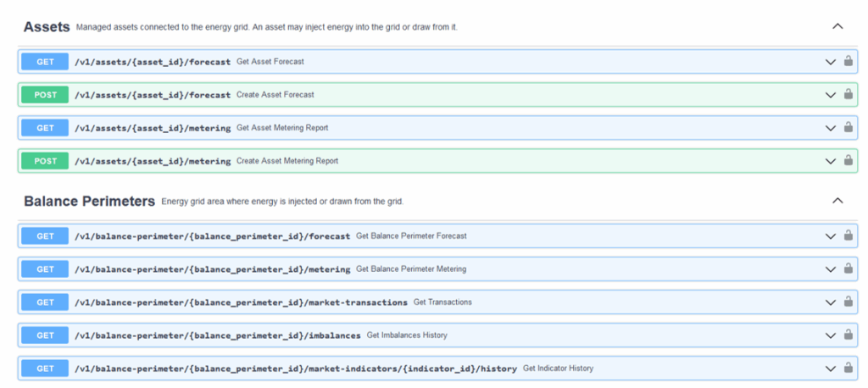Screen dimensions: 868x388
Task: Click Assets description about managed assets
Action: pyautogui.click(x=267, y=27)
